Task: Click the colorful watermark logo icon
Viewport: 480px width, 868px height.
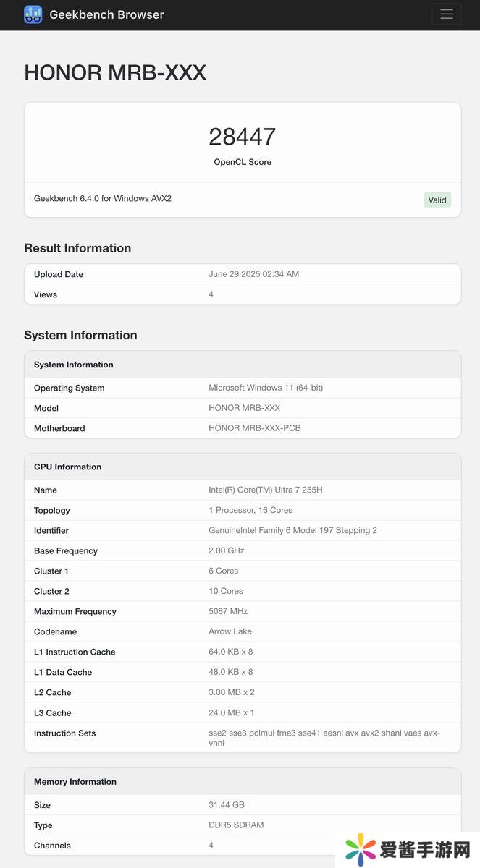Action: 361,850
